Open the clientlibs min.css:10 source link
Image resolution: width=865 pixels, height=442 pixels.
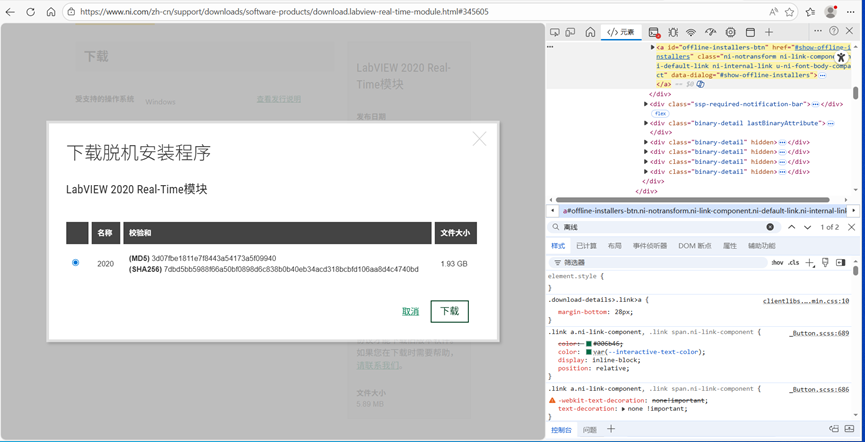(806, 301)
